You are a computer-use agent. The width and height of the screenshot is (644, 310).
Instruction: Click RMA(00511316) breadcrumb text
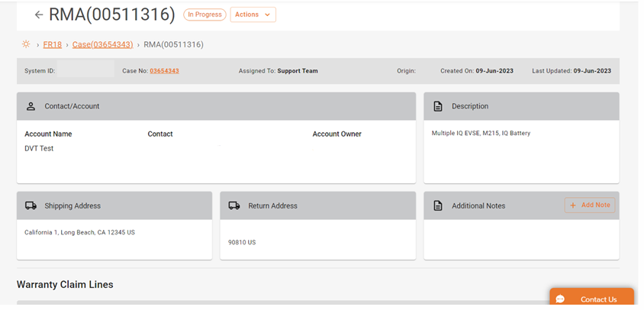pyautogui.click(x=173, y=44)
